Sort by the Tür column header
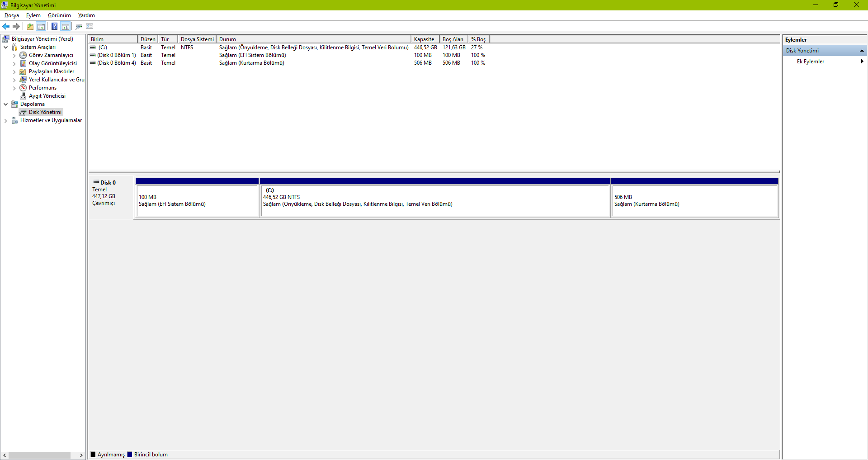Screen dimensions: 868x460 tap(168, 39)
